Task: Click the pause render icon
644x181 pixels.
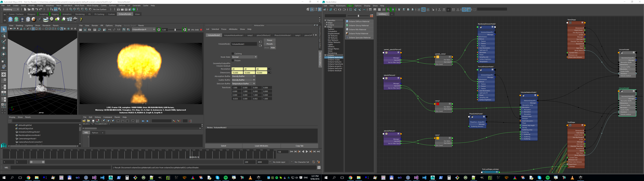Action: coord(189,30)
